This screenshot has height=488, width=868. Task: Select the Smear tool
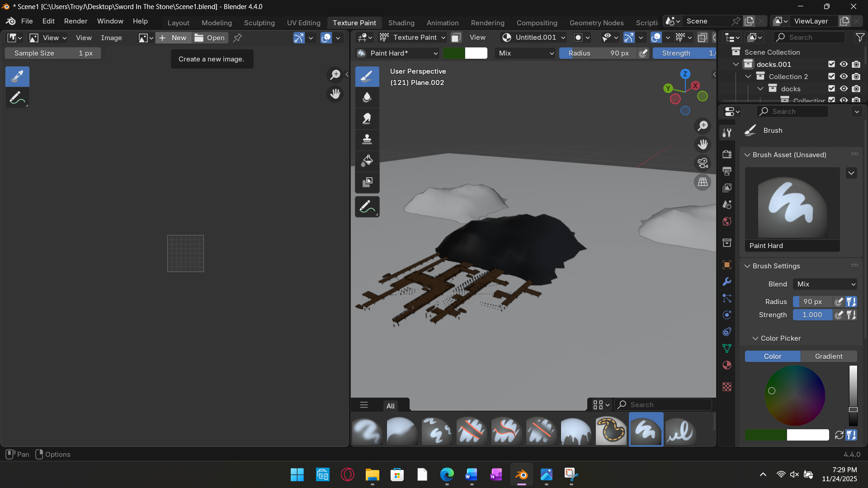[367, 118]
